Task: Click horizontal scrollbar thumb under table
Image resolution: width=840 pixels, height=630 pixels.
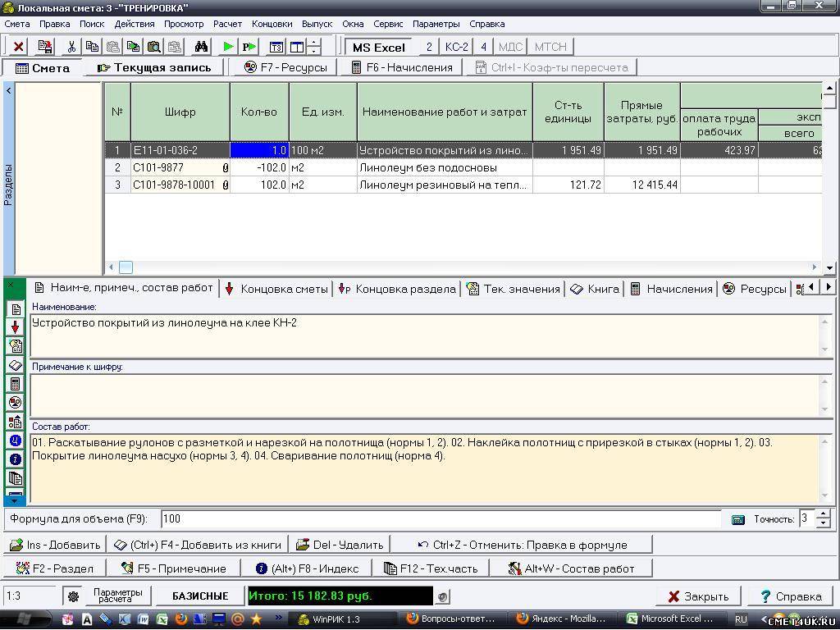Action: point(126,267)
